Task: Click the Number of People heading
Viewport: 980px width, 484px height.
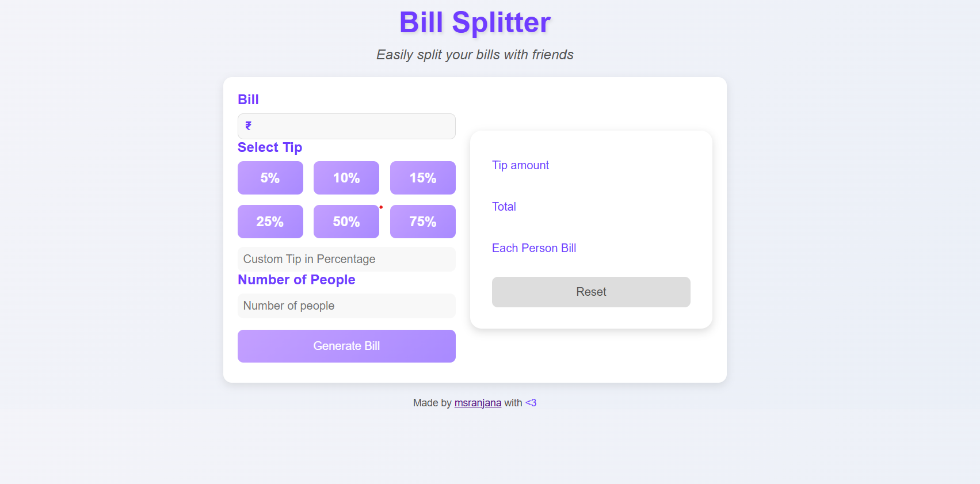Action: 296,280
